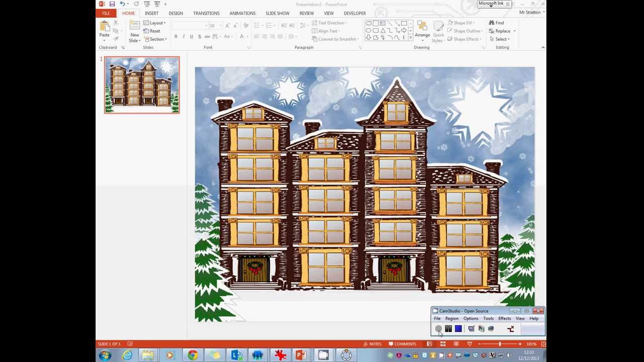Open the FILE tab
This screenshot has height=362, width=644.
(x=106, y=13)
